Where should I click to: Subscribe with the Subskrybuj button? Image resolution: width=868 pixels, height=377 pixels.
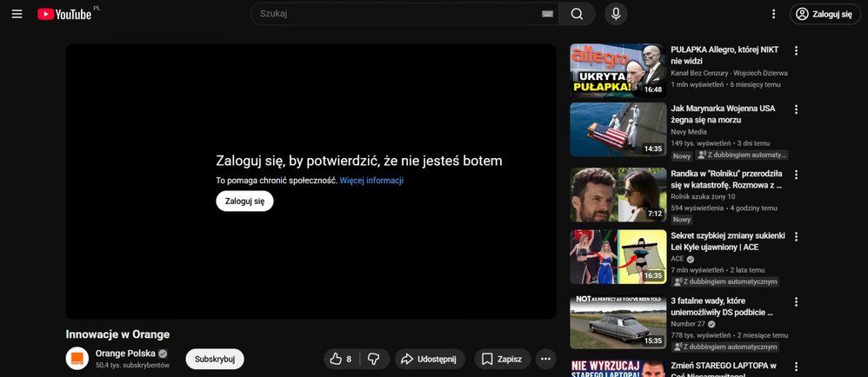coord(215,359)
